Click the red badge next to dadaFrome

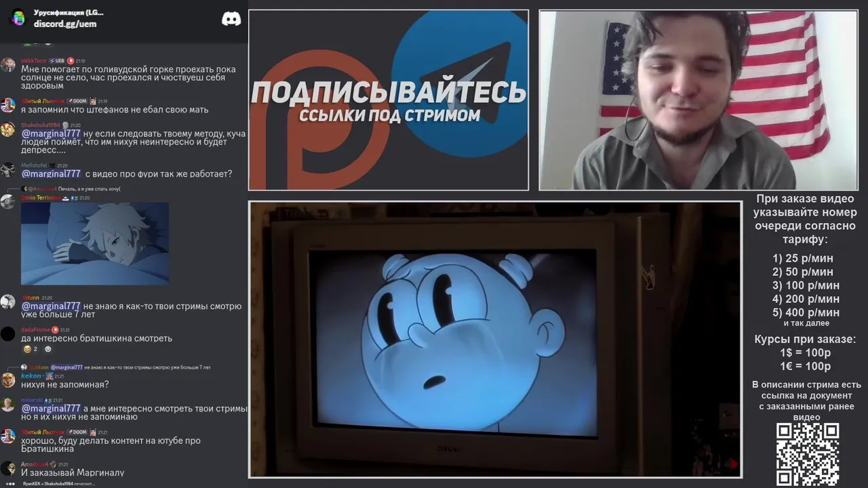click(55, 330)
